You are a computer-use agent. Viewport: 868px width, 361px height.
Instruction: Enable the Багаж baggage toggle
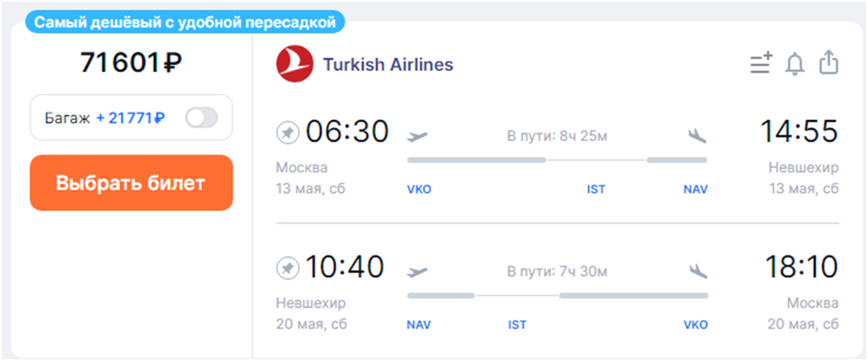coord(201,117)
